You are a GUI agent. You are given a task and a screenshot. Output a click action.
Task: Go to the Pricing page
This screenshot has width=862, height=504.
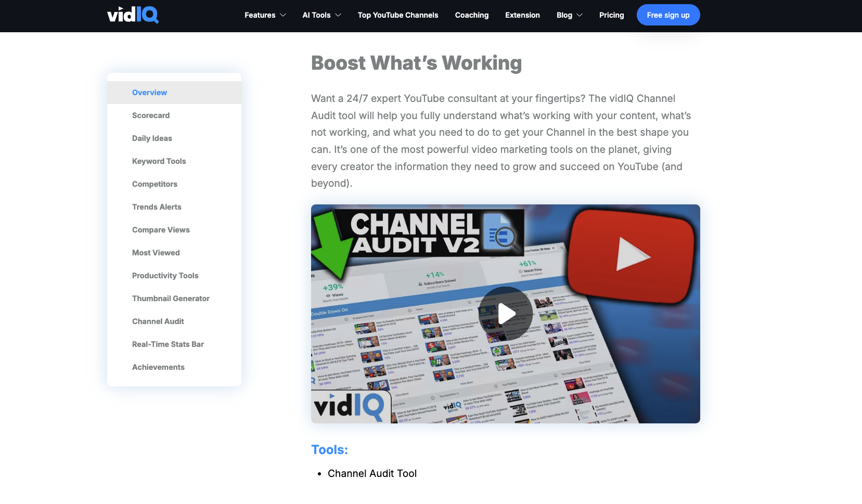tap(611, 15)
